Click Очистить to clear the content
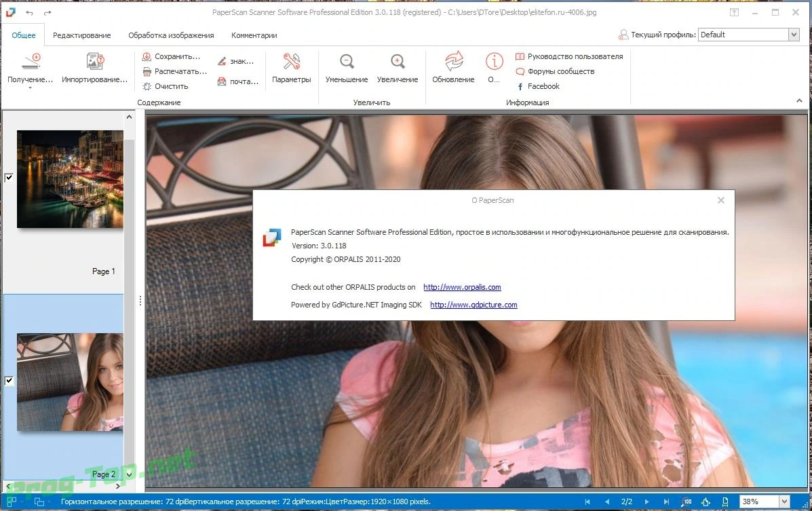This screenshot has height=511, width=812. [x=166, y=87]
